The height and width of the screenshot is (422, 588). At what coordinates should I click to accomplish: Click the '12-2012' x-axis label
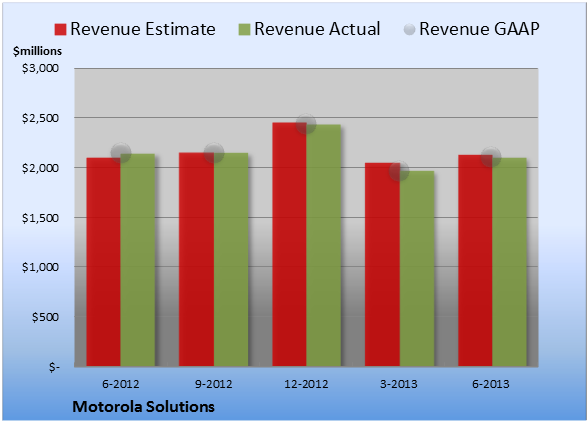(x=306, y=384)
